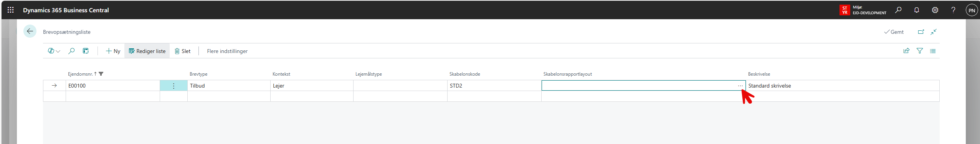
Task: Select the Skabelonskode cell STD2
Action: pos(494,86)
